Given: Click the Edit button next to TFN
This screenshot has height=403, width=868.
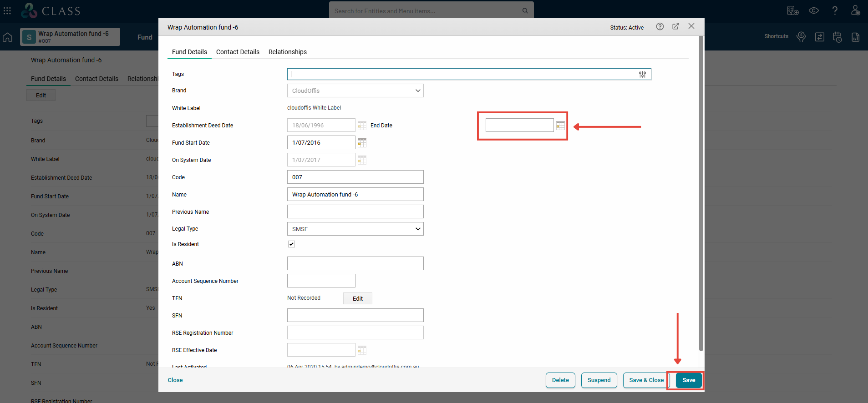Looking at the screenshot, I should pos(357,298).
